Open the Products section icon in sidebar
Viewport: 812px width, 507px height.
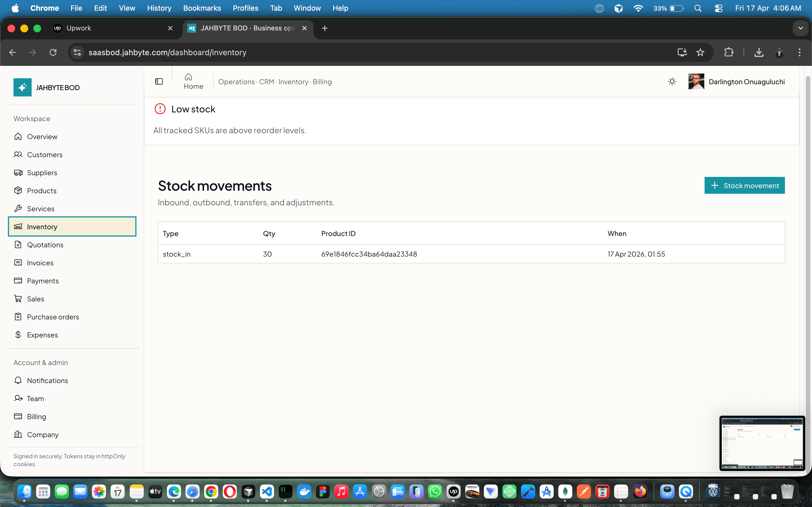coord(18,190)
